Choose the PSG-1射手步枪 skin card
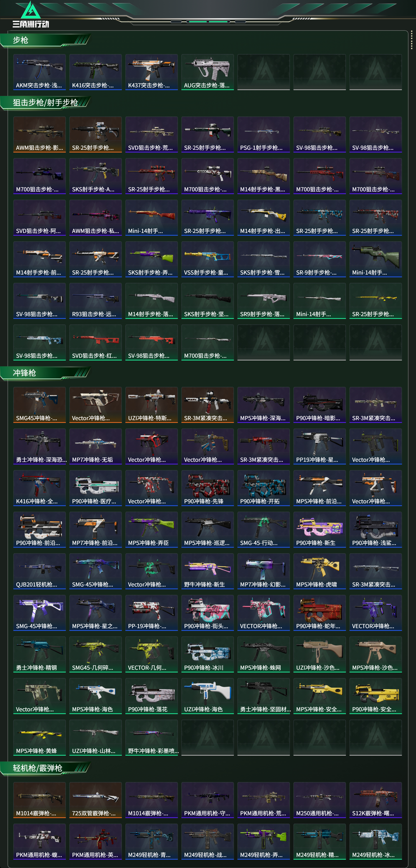Screen dimensions: 416x868 tap(263, 134)
